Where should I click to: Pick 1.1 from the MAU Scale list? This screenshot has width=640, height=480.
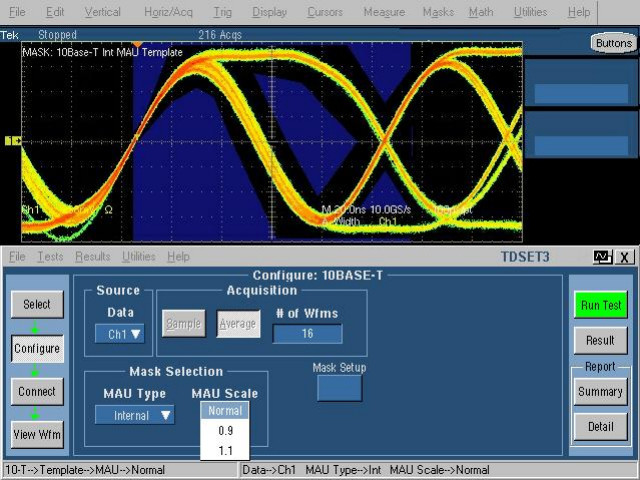[225, 451]
